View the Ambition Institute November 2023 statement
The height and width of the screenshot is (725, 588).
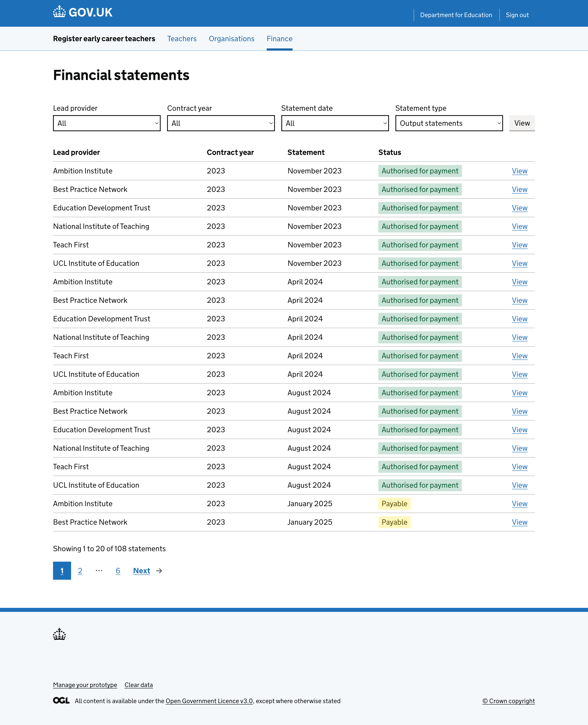point(520,171)
